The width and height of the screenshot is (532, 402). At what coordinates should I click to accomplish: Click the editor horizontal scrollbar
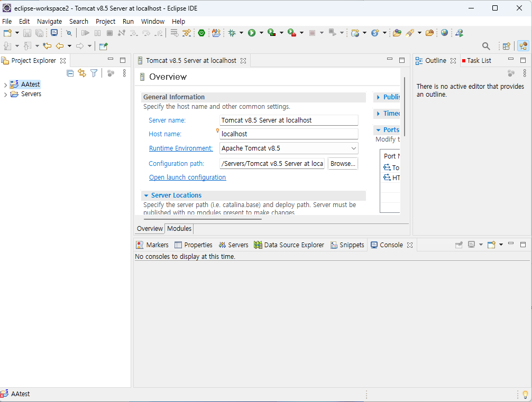(203, 219)
